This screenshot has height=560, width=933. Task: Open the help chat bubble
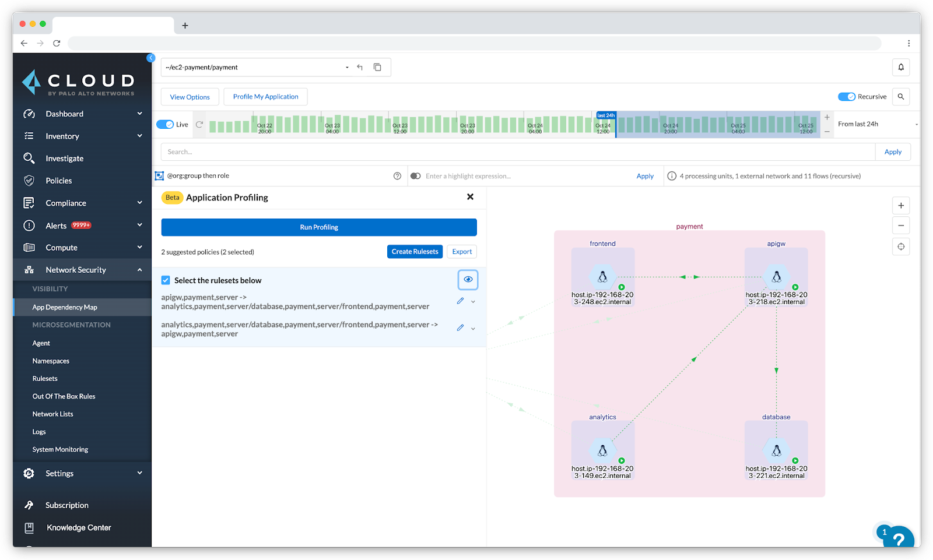click(x=899, y=538)
